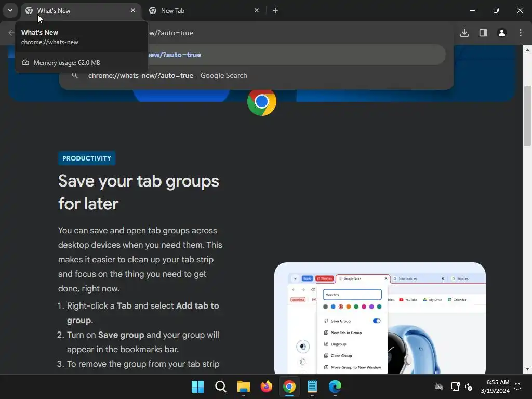
Task: Click the OneDrive tray icon
Action: 438,387
